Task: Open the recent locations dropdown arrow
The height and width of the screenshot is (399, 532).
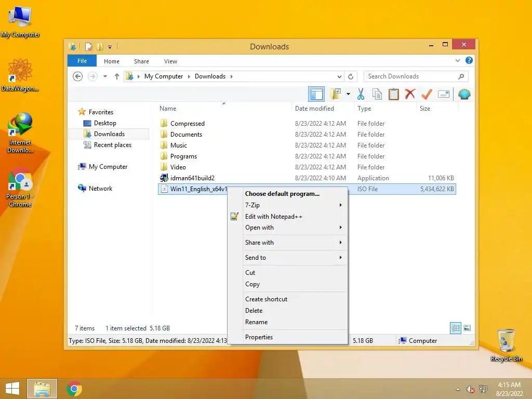Action: [x=105, y=76]
